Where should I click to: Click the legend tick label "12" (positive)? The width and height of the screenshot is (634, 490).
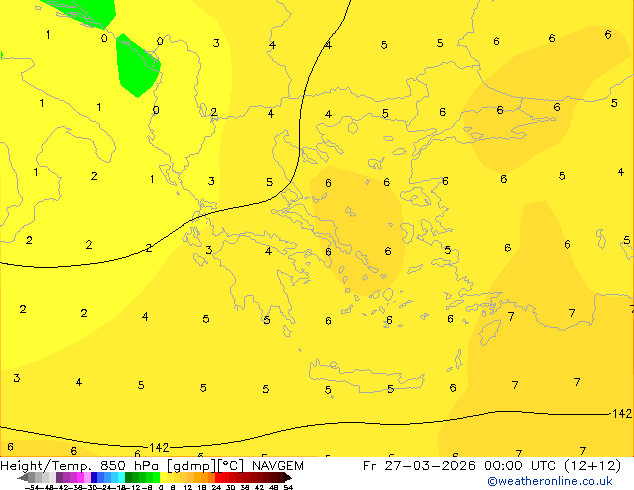(x=188, y=487)
